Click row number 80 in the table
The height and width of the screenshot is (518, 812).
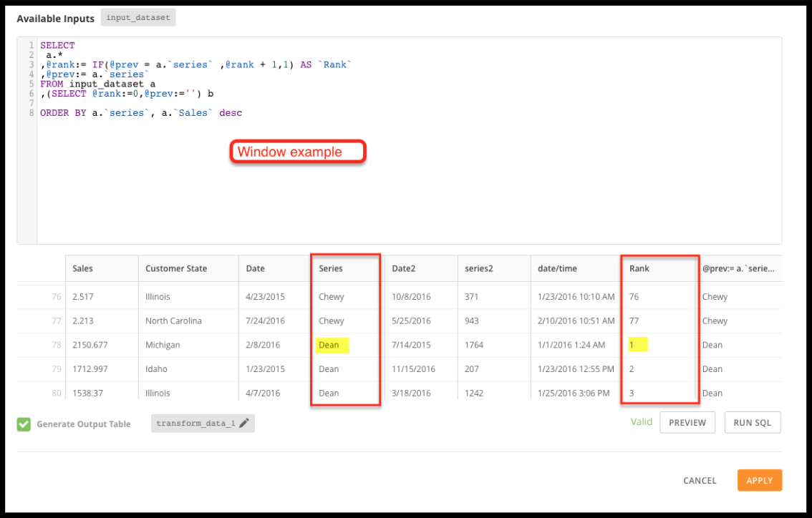[57, 393]
